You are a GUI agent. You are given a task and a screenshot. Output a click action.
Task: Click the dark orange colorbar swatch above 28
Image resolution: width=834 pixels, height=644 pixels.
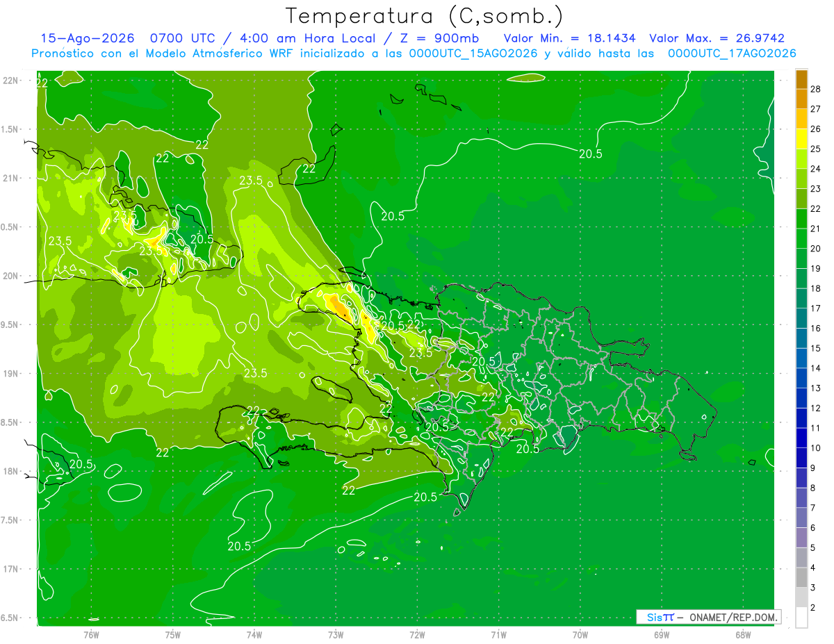tap(801, 79)
